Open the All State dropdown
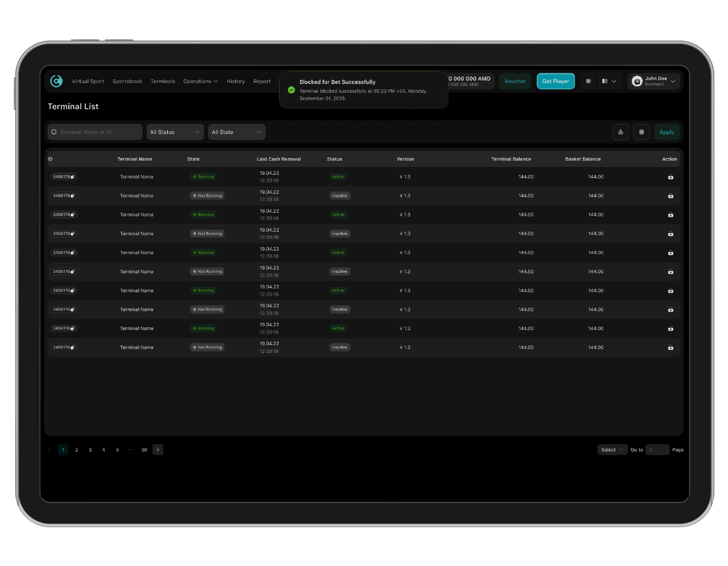The width and height of the screenshot is (728, 566). click(236, 132)
